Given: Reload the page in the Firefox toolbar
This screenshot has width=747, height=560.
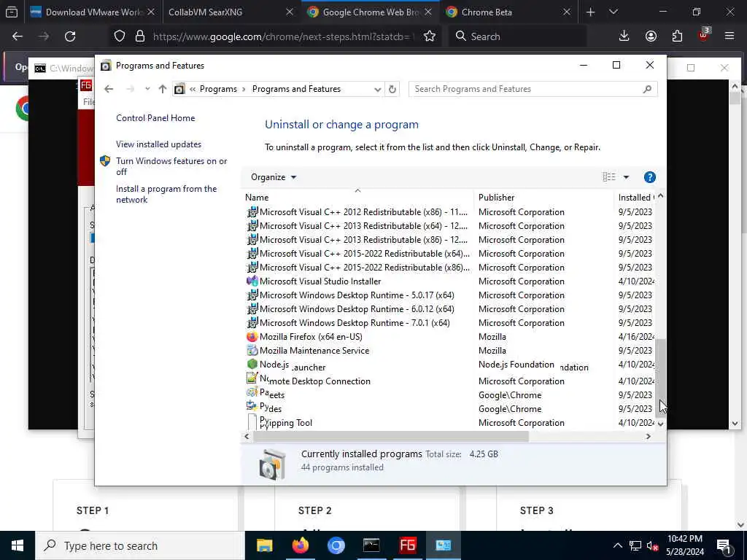Looking at the screenshot, I should [x=70, y=36].
